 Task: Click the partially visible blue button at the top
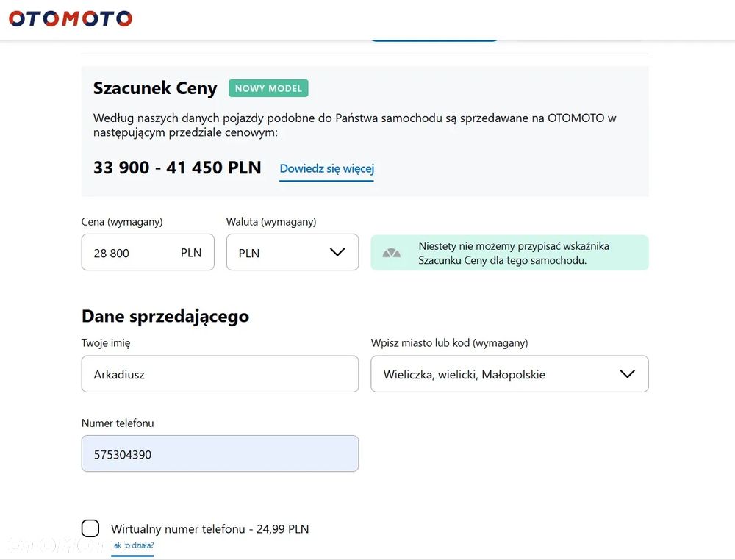(434, 38)
